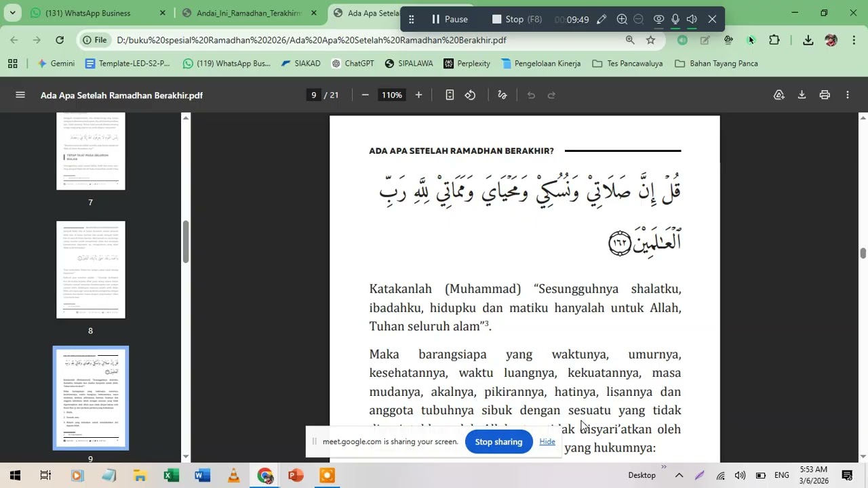
Task: Open the Chrome profile avatar
Action: [831, 40]
